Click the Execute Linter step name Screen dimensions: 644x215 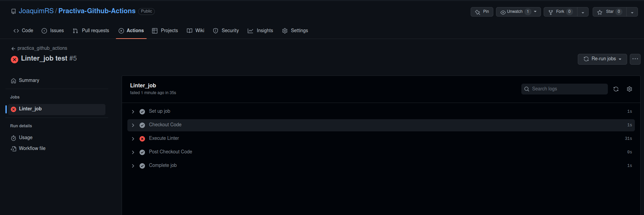pos(164,138)
